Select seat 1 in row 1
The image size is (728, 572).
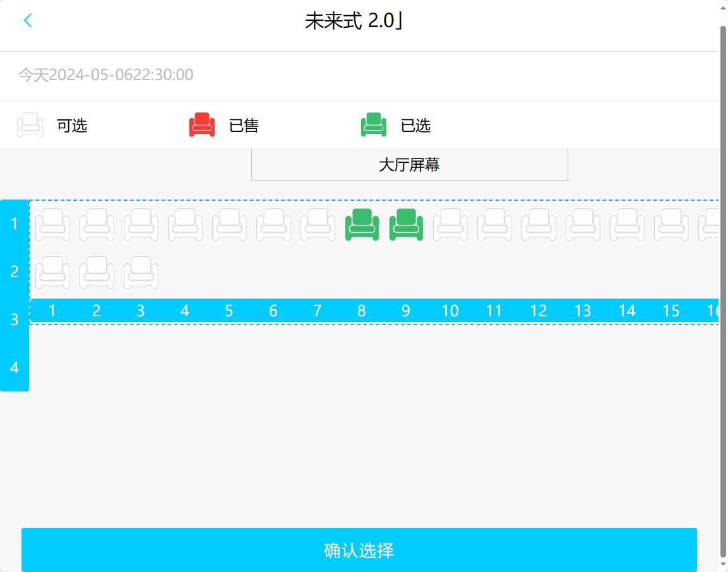click(52, 224)
